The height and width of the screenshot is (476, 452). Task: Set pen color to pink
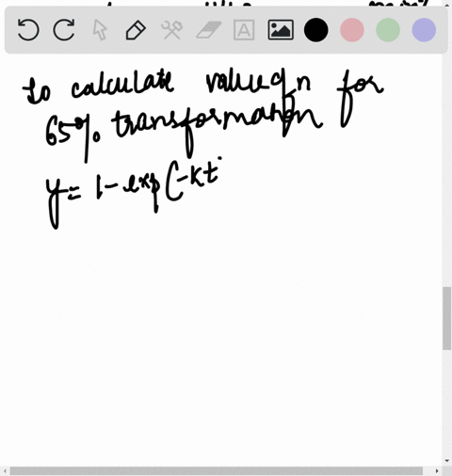click(x=352, y=30)
